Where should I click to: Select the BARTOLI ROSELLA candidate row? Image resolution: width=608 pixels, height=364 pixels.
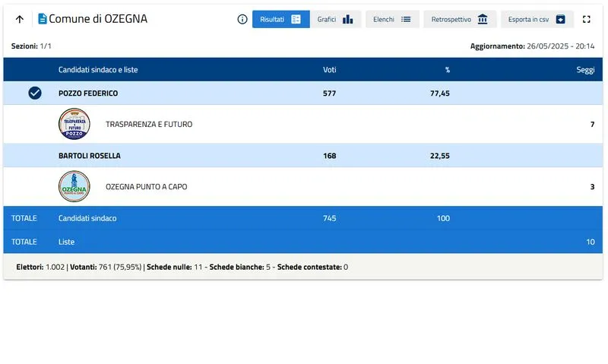click(x=90, y=156)
